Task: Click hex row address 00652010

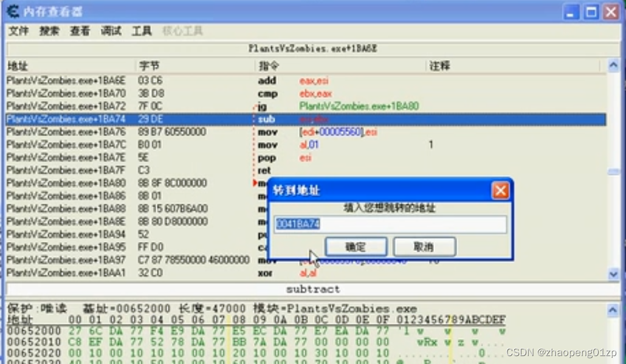Action: [34, 342]
